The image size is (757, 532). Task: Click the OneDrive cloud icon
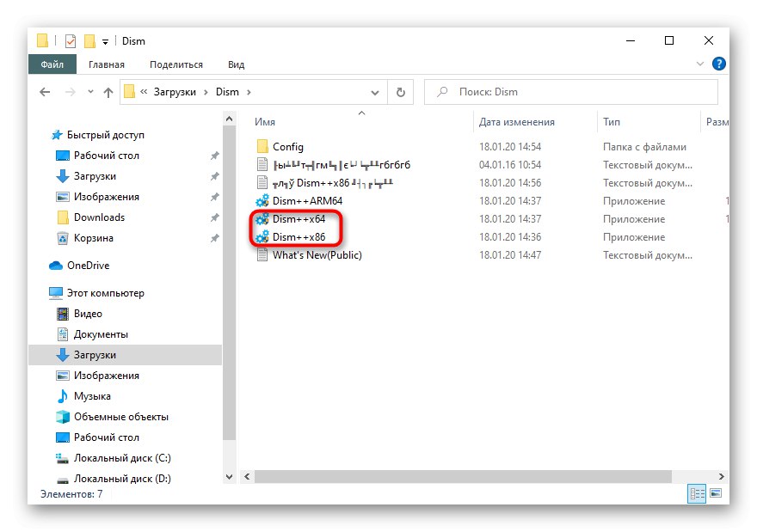[x=56, y=266]
